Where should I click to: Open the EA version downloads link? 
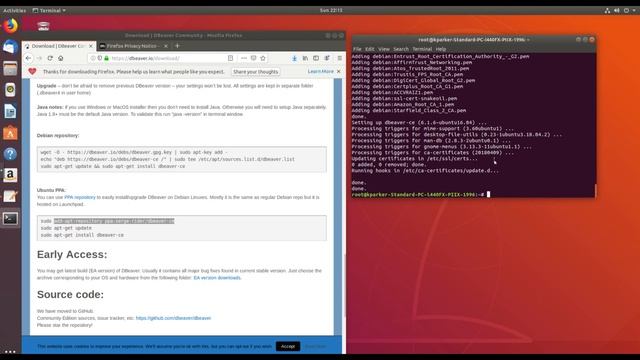point(217,278)
